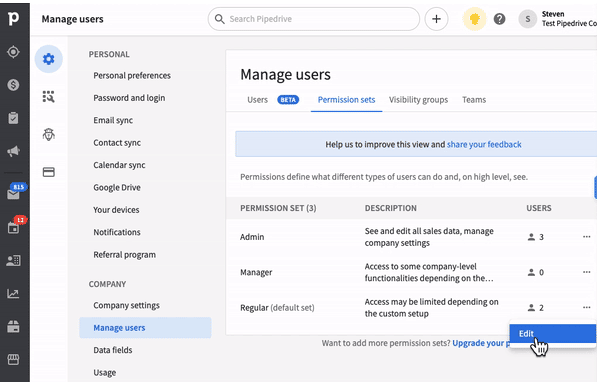Click the Pipedrive logo icon
The image size is (597, 382).
[x=13, y=18]
